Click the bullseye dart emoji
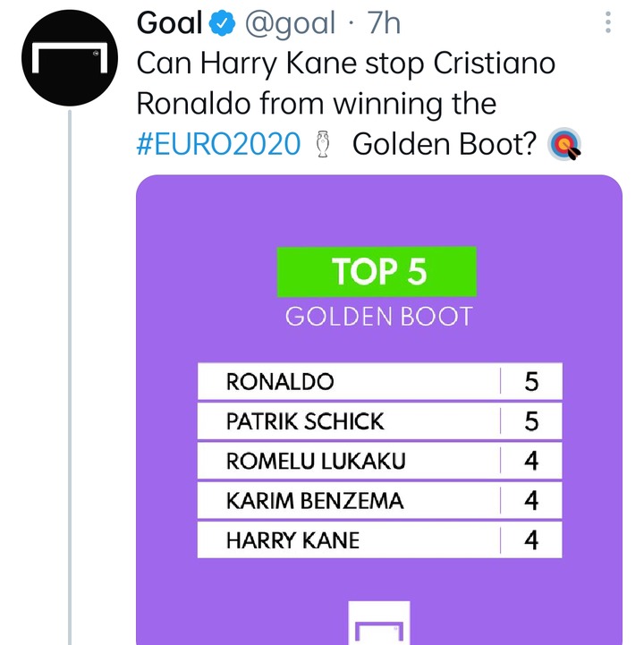This screenshot has width=644, height=645. pos(564,144)
